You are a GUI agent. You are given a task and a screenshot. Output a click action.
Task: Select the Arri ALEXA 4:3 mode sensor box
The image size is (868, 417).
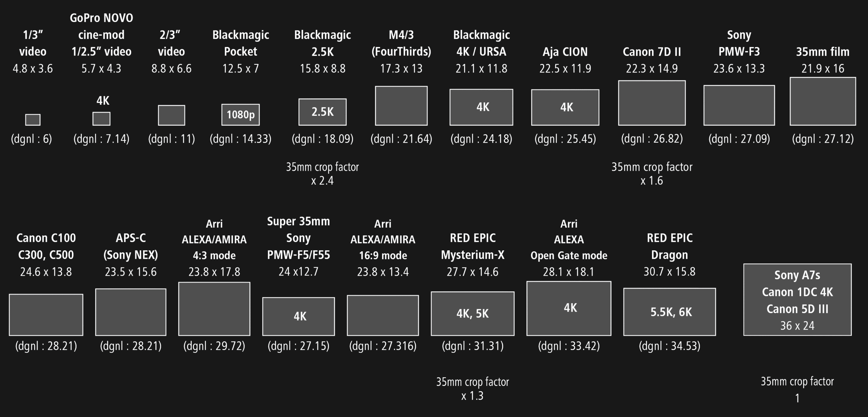(x=214, y=309)
